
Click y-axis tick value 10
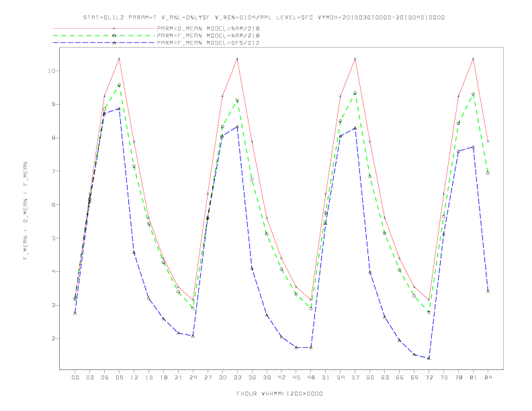pos(52,71)
